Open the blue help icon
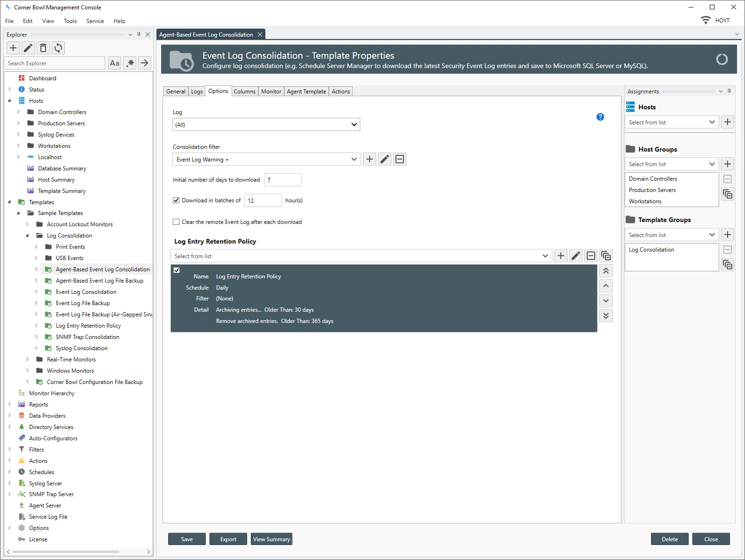 click(600, 117)
